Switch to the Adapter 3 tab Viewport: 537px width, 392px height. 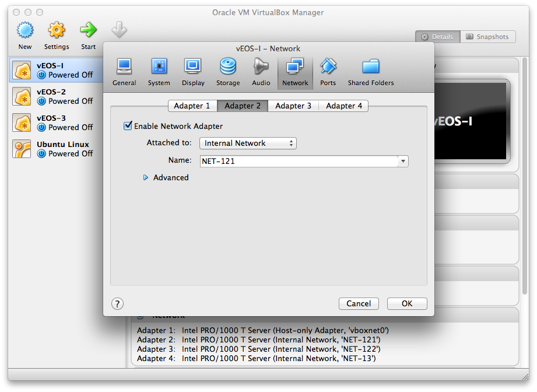pos(293,106)
